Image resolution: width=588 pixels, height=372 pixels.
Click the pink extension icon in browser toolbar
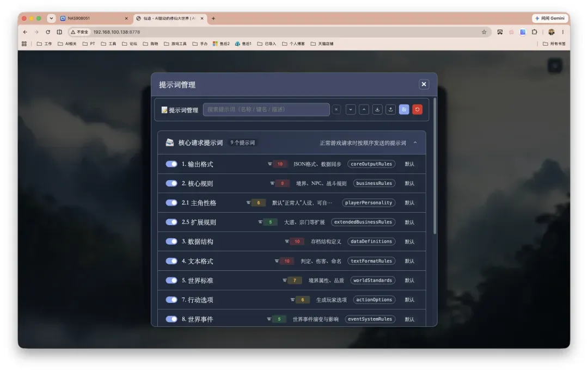tap(511, 32)
